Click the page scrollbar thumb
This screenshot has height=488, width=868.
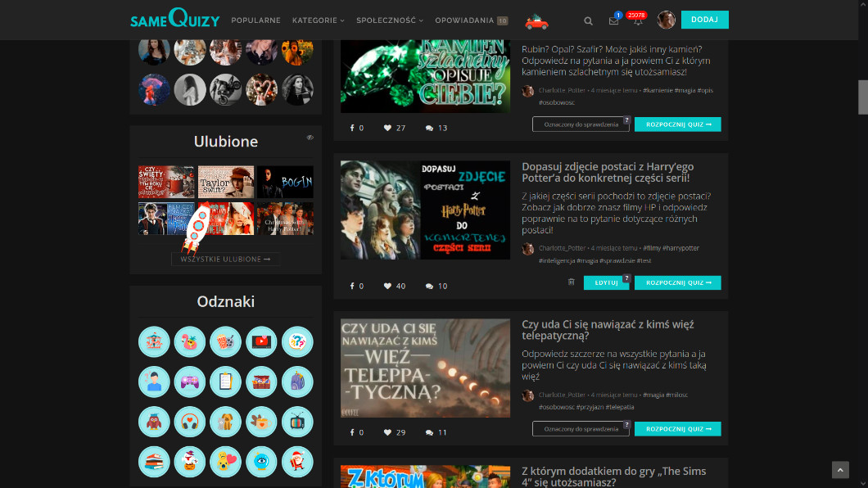862,97
